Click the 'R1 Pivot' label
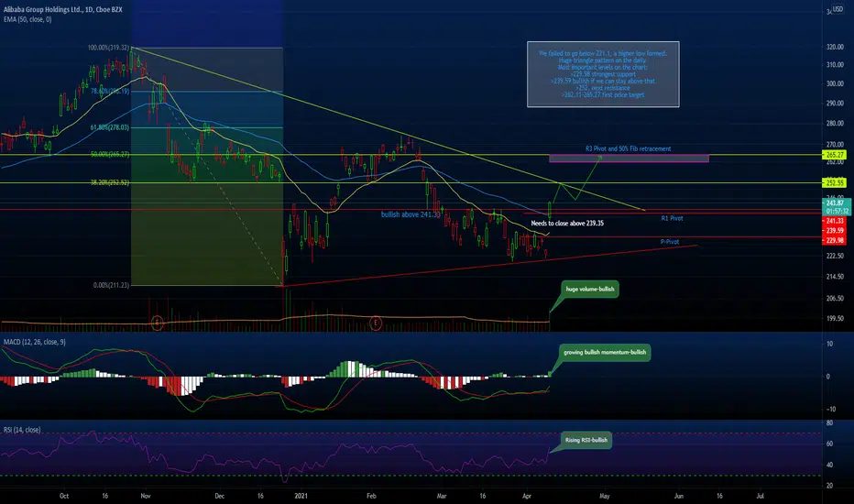Viewport: 854px width, 504px height. (672, 218)
